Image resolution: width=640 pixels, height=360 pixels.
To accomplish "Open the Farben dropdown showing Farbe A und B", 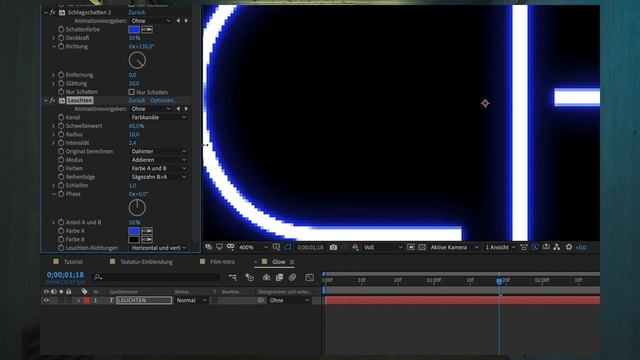I will point(158,168).
